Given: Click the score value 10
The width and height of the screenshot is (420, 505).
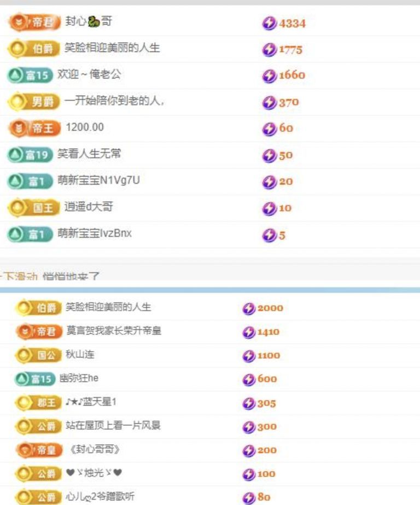Looking at the screenshot, I should pyautogui.click(x=285, y=208).
